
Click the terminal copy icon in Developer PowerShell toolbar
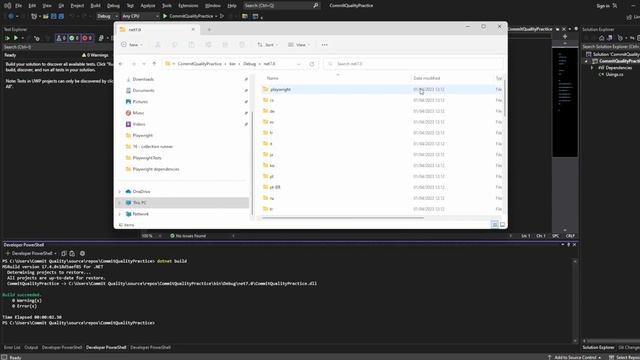point(64,253)
